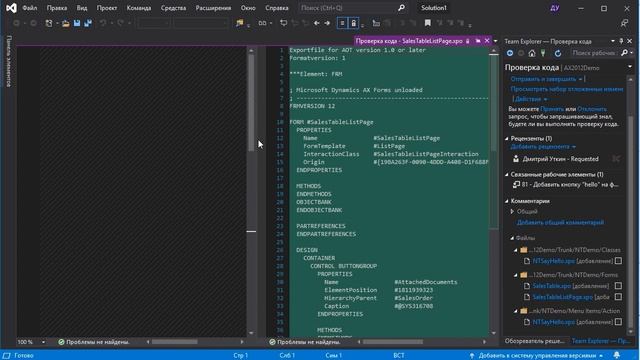
Task: Click the Save toolbar icon
Action: click(x=77, y=23)
